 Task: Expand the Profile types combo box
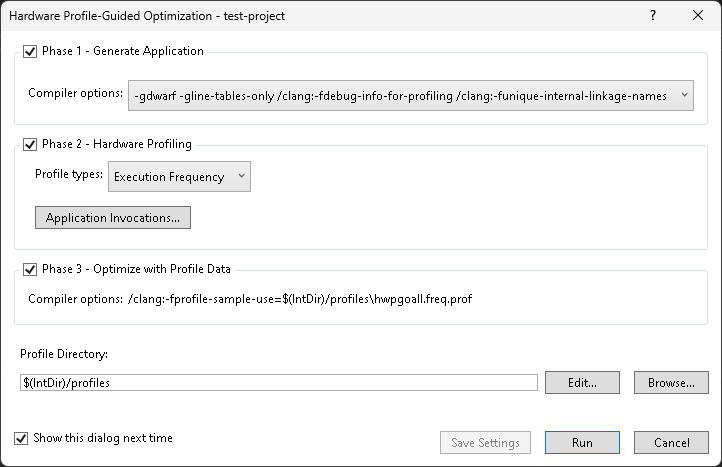(179, 177)
